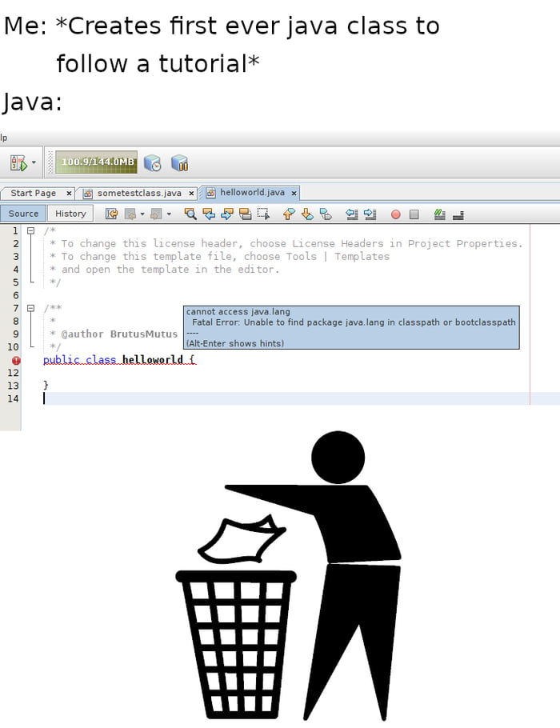
Task: Open the Run dropdown arrow in main toolbar
Action: tap(34, 163)
